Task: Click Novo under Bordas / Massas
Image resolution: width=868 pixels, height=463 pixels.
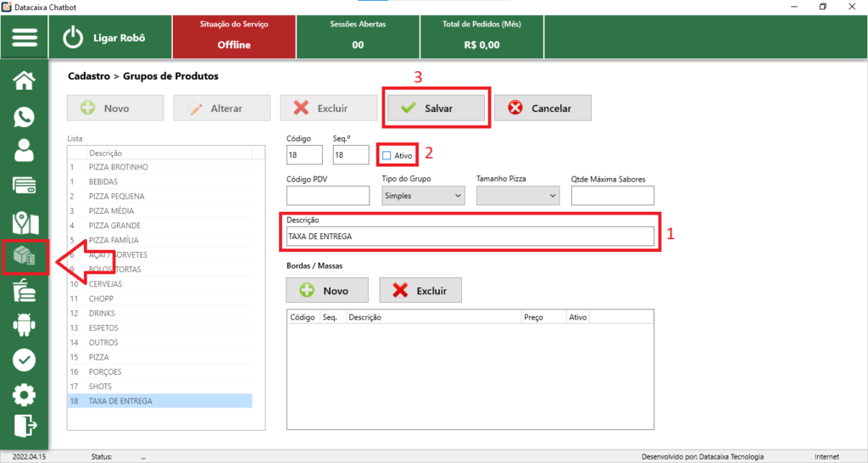Action: click(327, 291)
